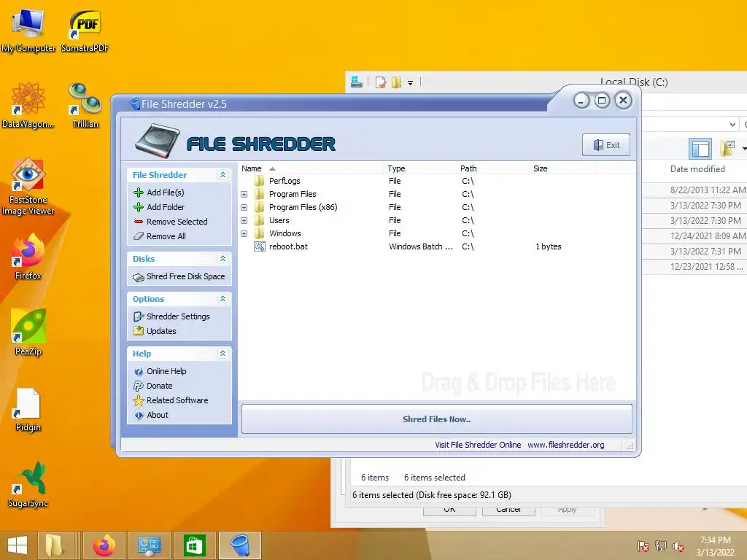Expand the Windows tree node

click(x=244, y=234)
